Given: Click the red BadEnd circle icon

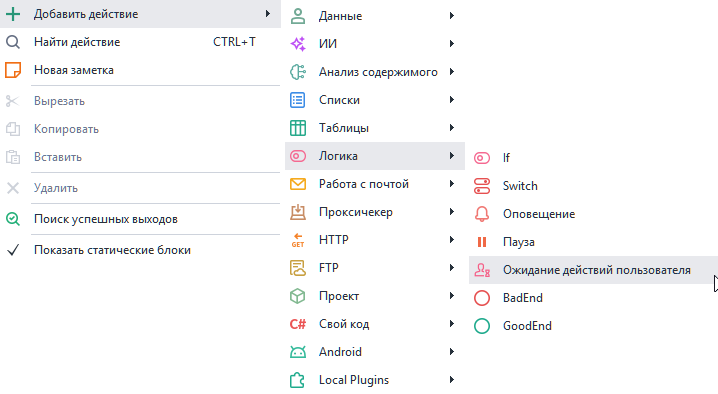Looking at the screenshot, I should click(482, 298).
